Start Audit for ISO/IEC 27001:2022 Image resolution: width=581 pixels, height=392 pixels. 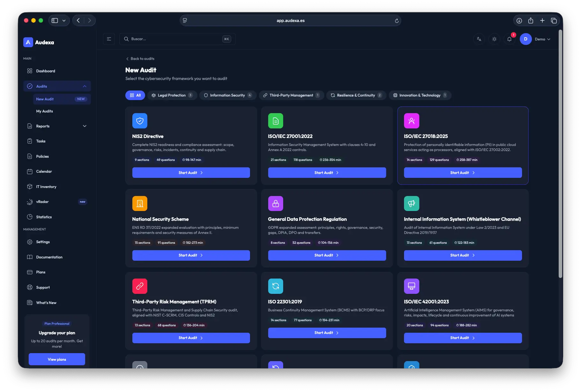pos(327,172)
